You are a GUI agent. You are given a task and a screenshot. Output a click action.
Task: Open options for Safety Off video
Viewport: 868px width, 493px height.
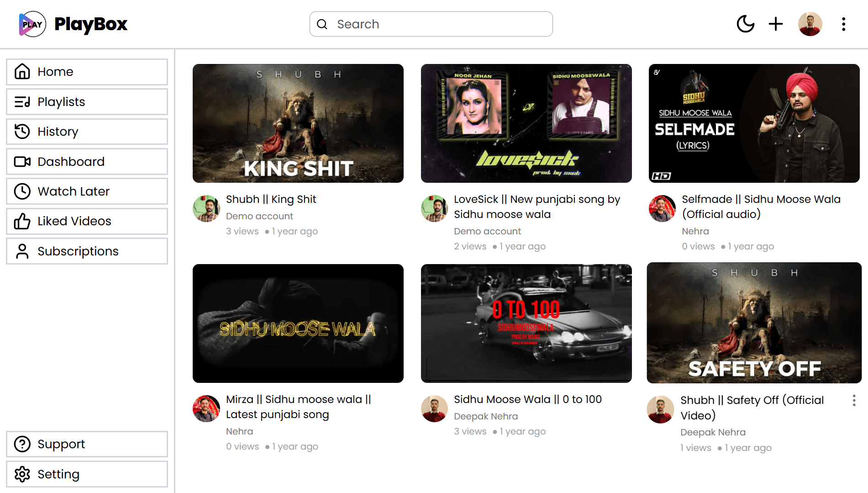coord(854,401)
